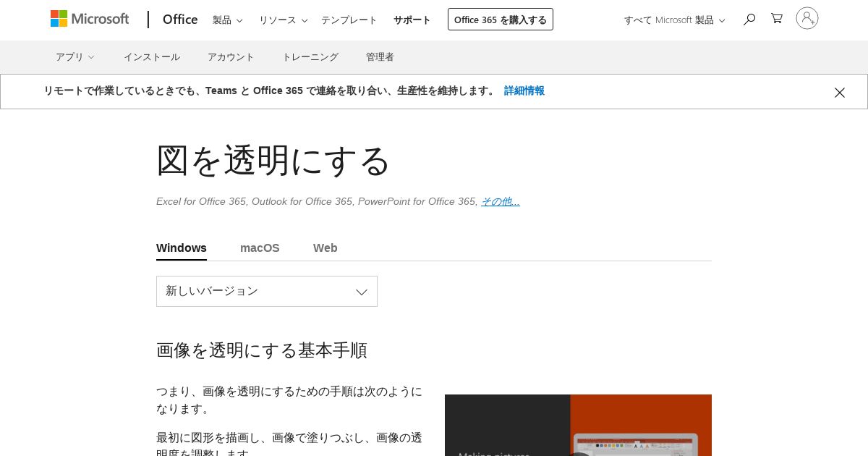Open the shopping cart icon

[x=777, y=19]
